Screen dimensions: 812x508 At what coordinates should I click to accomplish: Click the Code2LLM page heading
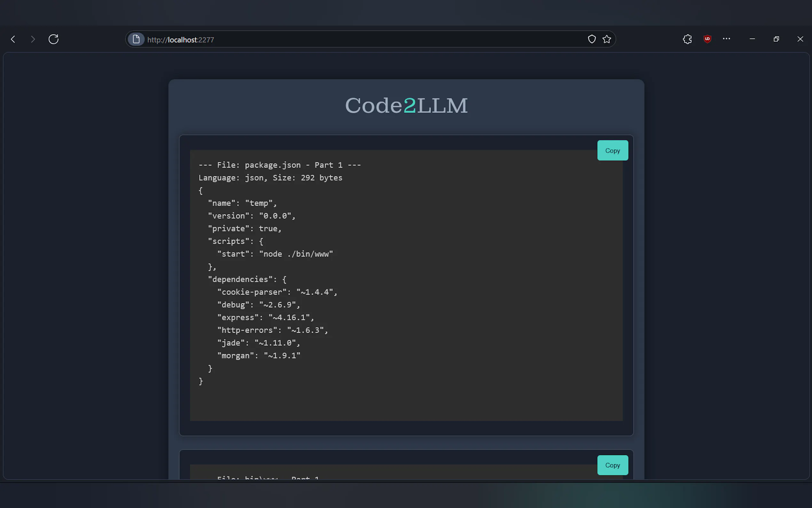[x=406, y=106]
